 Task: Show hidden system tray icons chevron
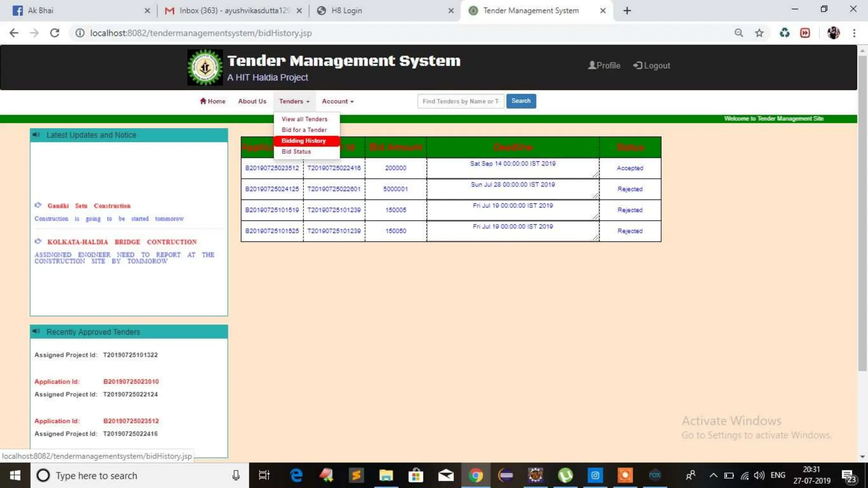click(713, 475)
